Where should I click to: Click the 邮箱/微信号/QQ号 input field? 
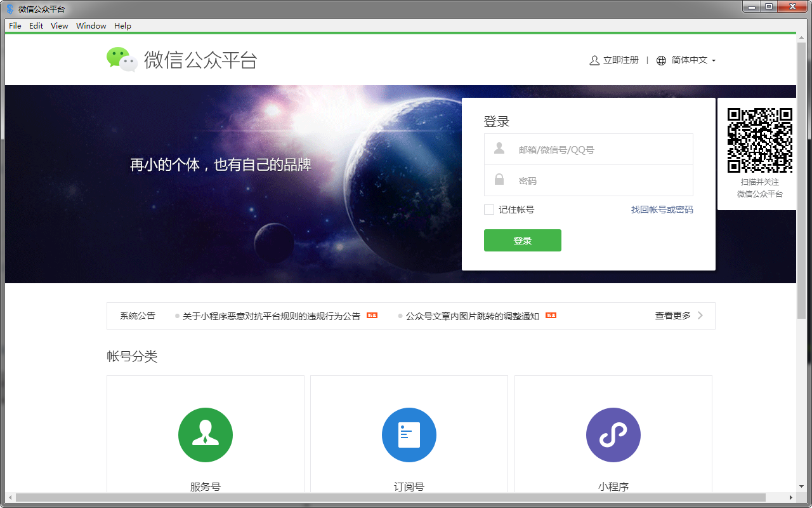589,149
